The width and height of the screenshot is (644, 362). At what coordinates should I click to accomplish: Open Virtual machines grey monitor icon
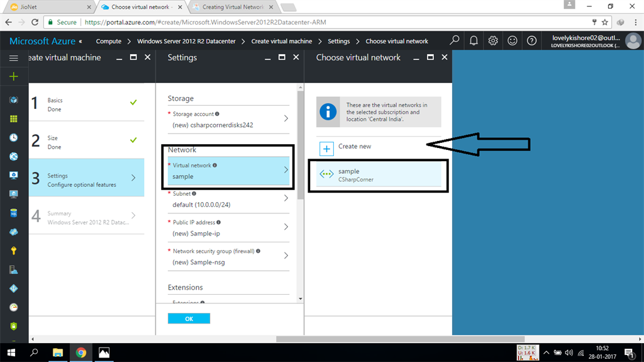14,194
